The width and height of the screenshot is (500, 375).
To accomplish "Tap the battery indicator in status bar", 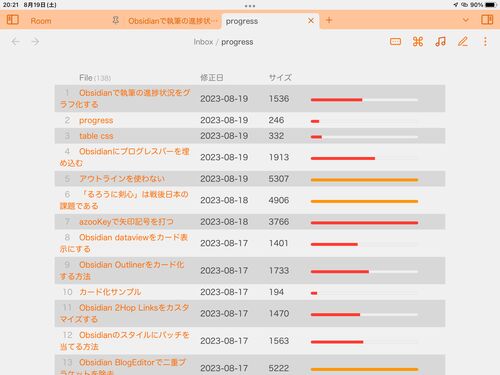I will coord(491,5).
